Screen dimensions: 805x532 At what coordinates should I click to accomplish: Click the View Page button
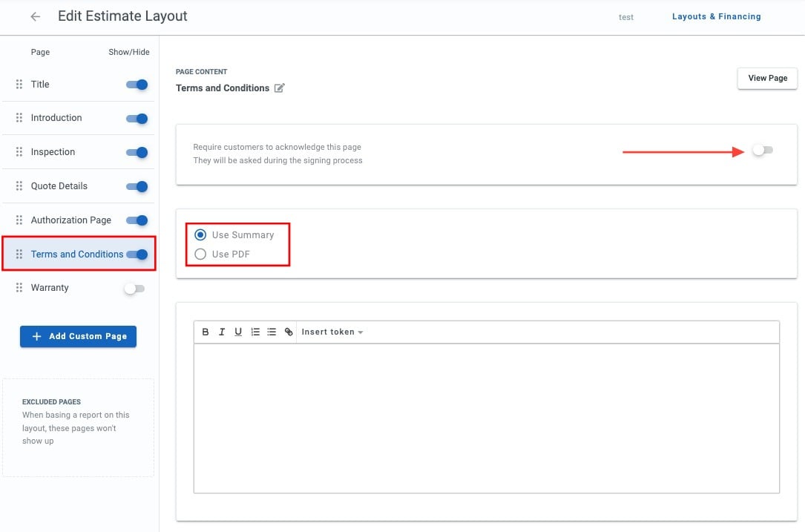[767, 78]
